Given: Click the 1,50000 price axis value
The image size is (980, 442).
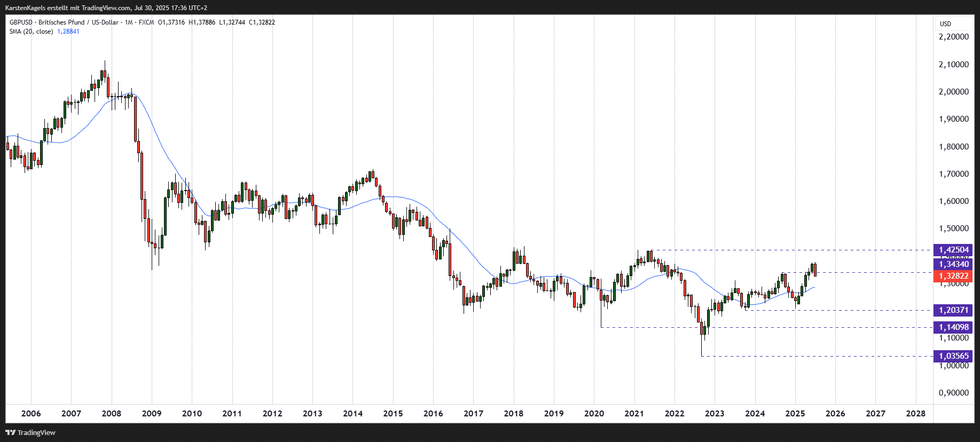Looking at the screenshot, I should coord(953,228).
